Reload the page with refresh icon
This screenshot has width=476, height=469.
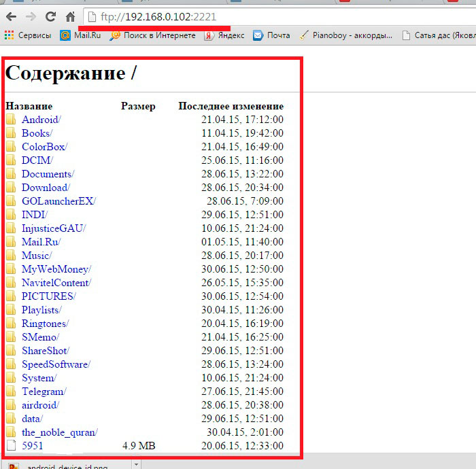pos(50,16)
